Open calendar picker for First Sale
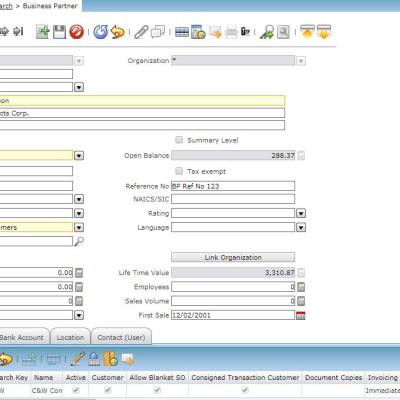400x400 pixels. [x=301, y=315]
